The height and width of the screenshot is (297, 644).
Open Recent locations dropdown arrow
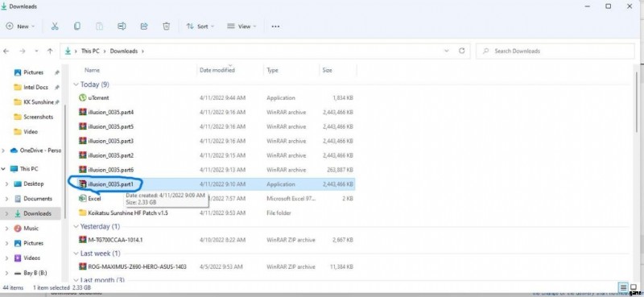[36, 52]
